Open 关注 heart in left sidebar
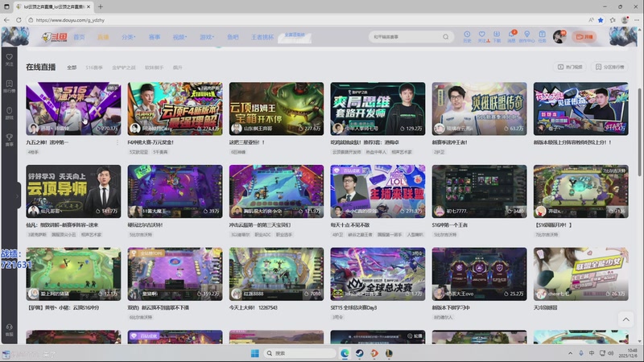Screen dimensions: 644x362 (9, 60)
